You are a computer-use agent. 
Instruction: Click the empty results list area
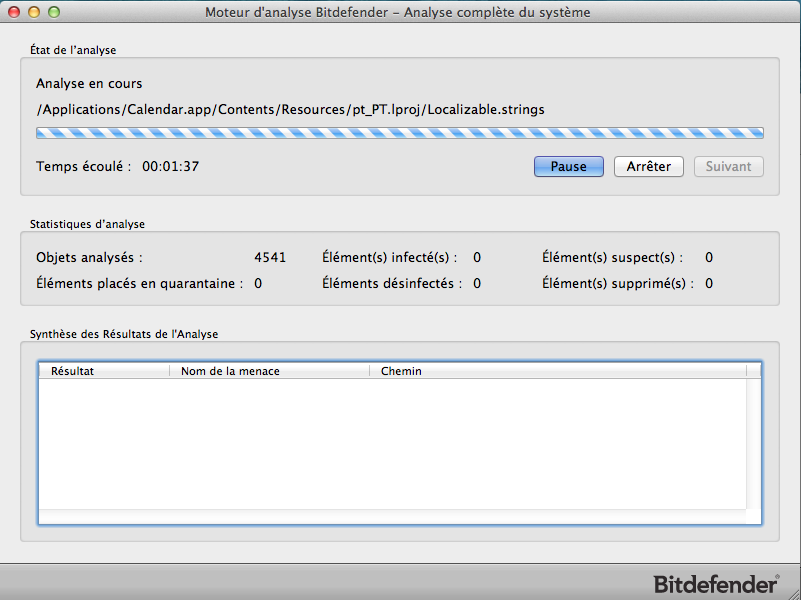pyautogui.click(x=392, y=444)
